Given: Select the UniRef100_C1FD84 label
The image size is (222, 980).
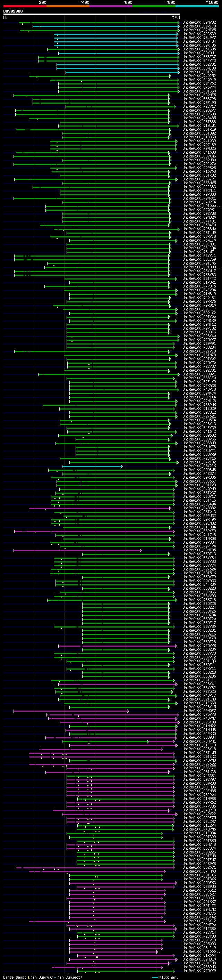Looking at the screenshot, I should (x=199, y=833).
